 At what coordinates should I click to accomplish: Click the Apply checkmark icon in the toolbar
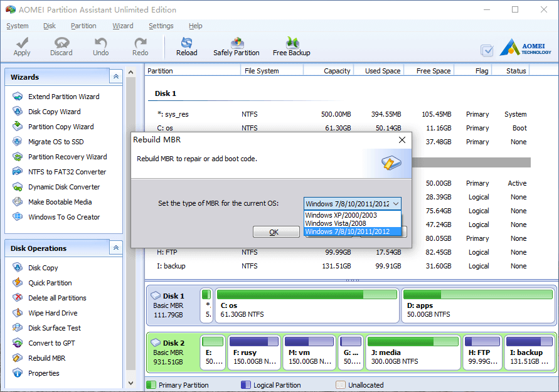pos(22,43)
